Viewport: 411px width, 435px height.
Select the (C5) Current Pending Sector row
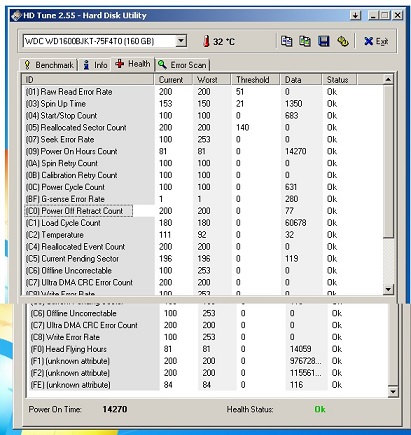pos(202,259)
